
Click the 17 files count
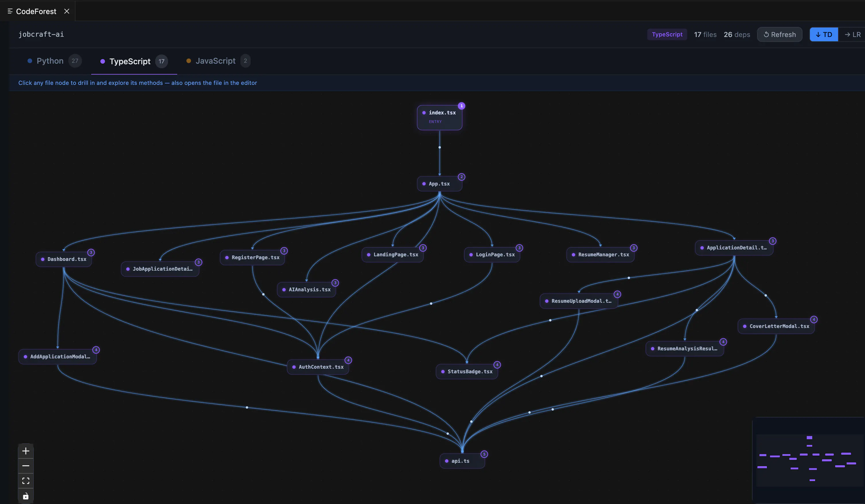705,35
